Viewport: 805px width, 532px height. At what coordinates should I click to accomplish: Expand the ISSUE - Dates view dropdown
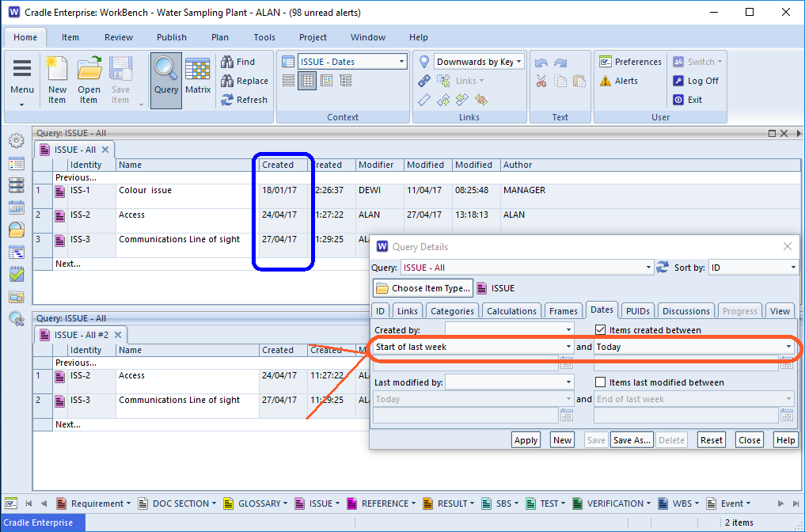coord(401,62)
